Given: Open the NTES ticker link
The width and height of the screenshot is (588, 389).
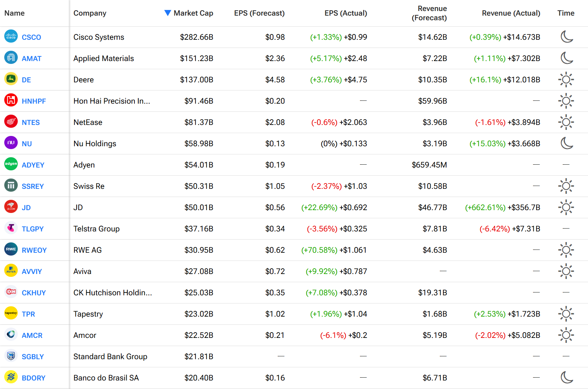Looking at the screenshot, I should click(x=30, y=122).
